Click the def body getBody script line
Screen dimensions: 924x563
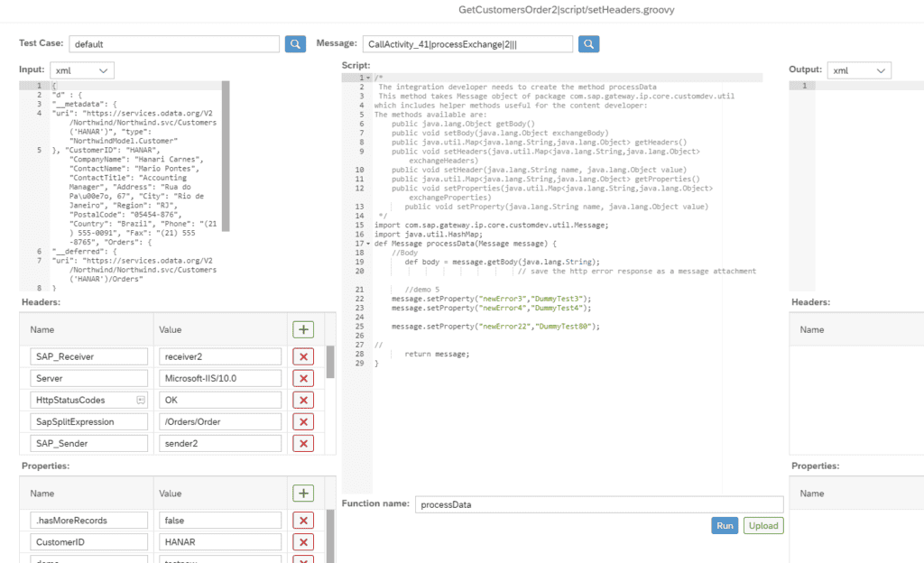pyautogui.click(x=502, y=262)
